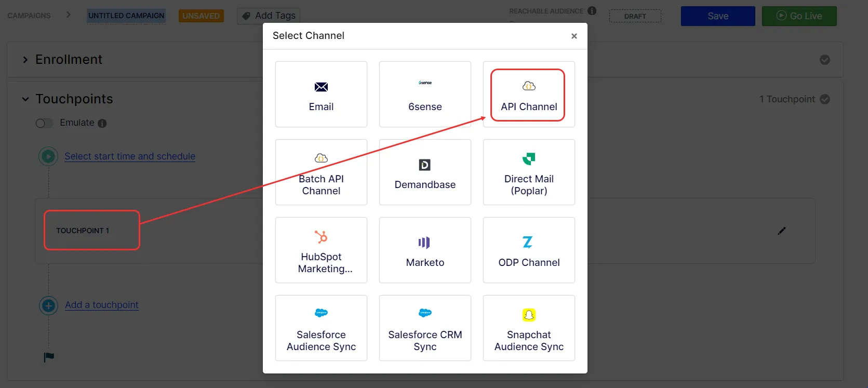Click the Add Tags button
The image size is (868, 388).
pyautogui.click(x=269, y=16)
